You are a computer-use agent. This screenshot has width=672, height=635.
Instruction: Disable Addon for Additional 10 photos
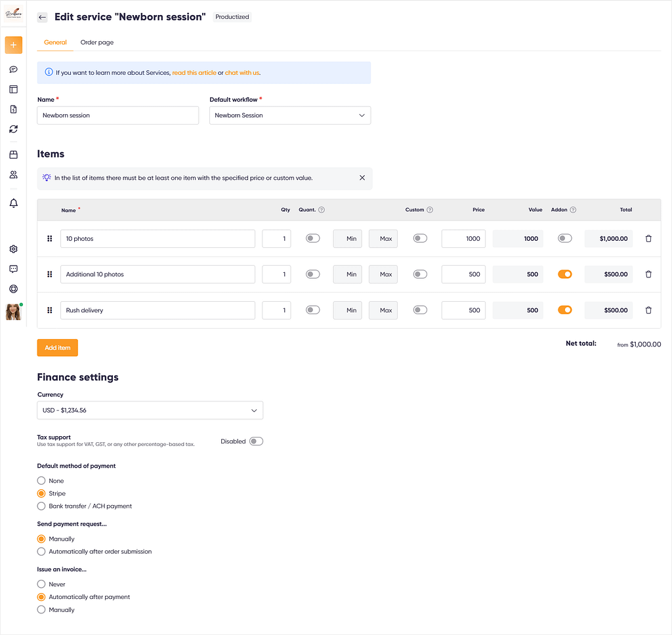(x=565, y=274)
